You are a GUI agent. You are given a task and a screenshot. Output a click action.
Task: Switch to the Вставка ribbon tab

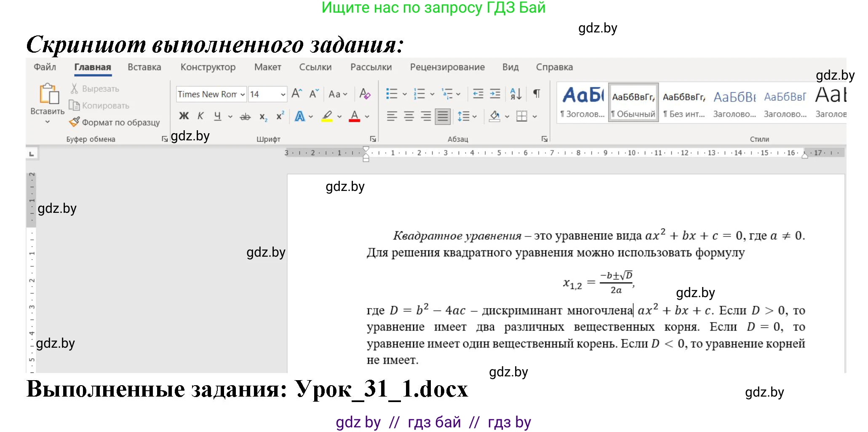[x=144, y=67]
